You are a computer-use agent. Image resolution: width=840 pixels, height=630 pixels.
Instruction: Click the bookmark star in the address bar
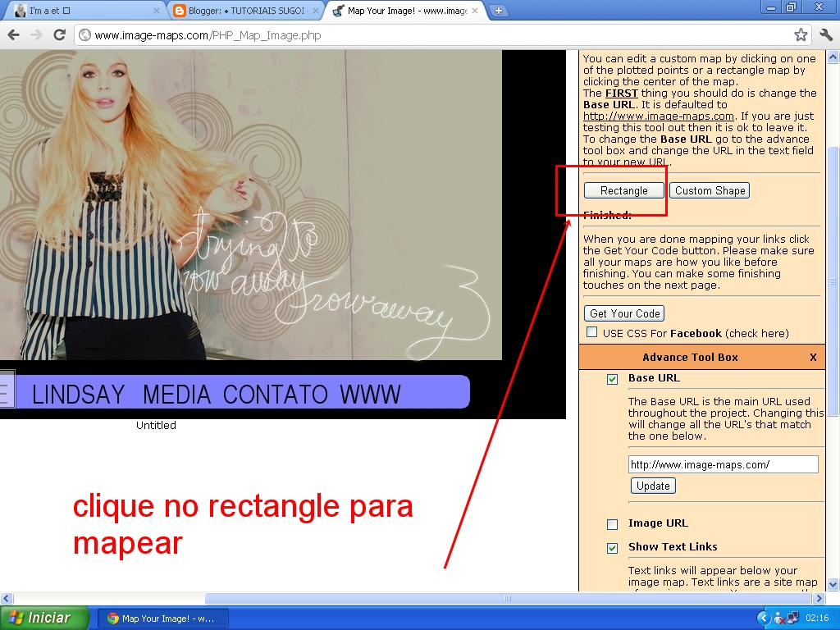tap(803, 35)
